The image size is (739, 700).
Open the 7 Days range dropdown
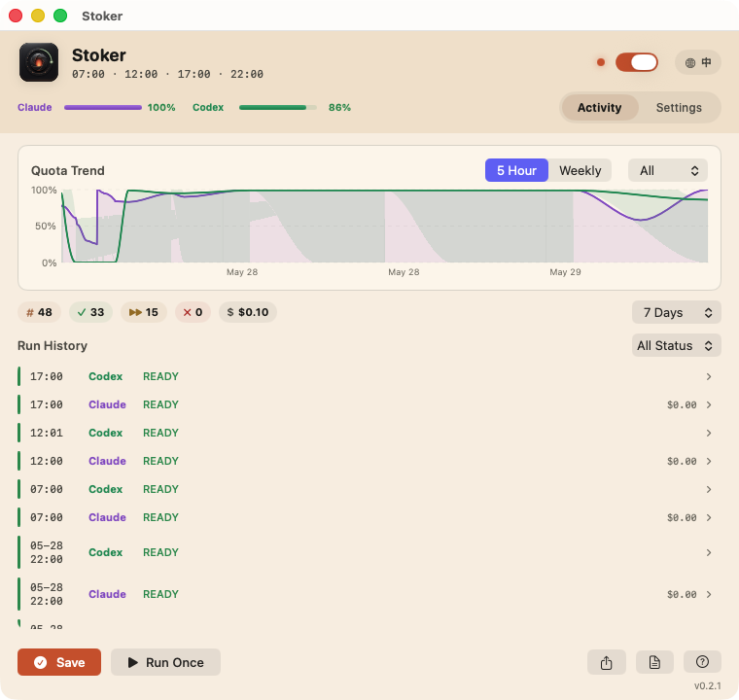click(677, 312)
